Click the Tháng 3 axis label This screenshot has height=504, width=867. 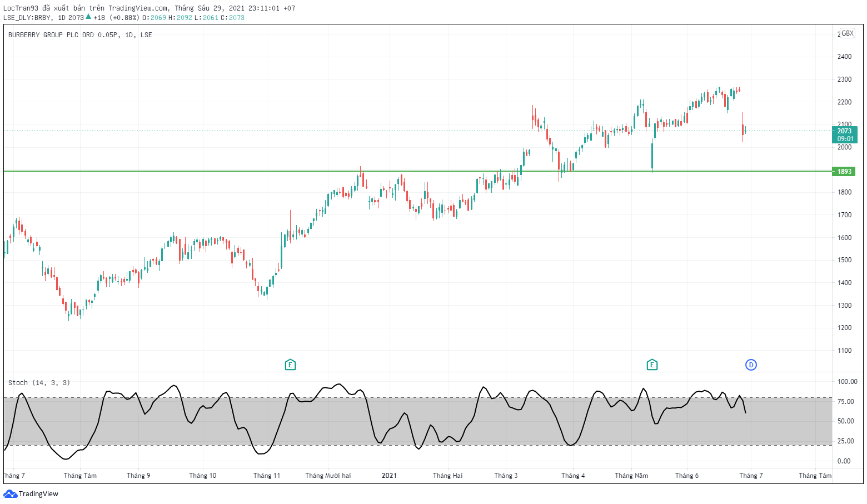(x=506, y=476)
